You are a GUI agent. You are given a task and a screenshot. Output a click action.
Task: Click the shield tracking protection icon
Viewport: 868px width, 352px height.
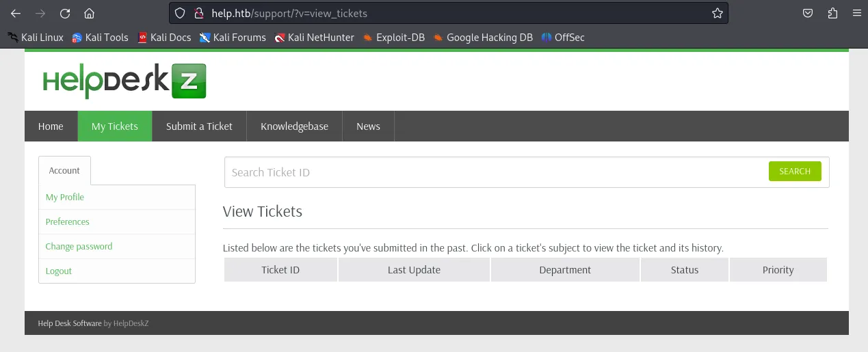click(180, 13)
